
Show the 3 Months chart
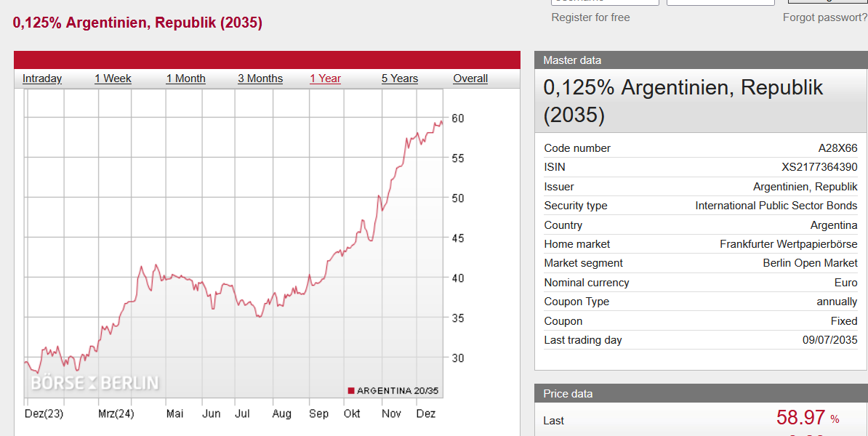coord(260,78)
